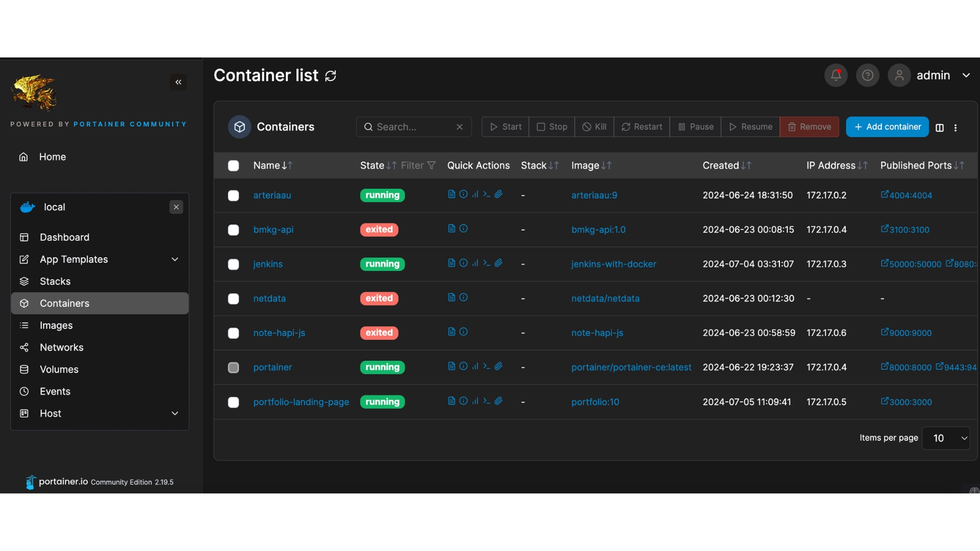This screenshot has height=551, width=980.
Task: Open Volumes from the sidebar
Action: coord(59,369)
